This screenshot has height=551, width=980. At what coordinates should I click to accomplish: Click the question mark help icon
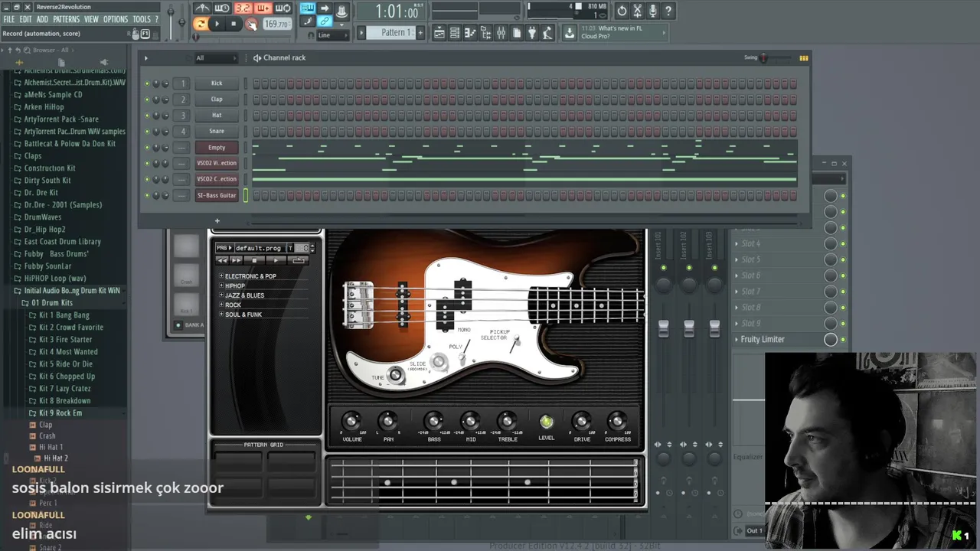pyautogui.click(x=668, y=11)
